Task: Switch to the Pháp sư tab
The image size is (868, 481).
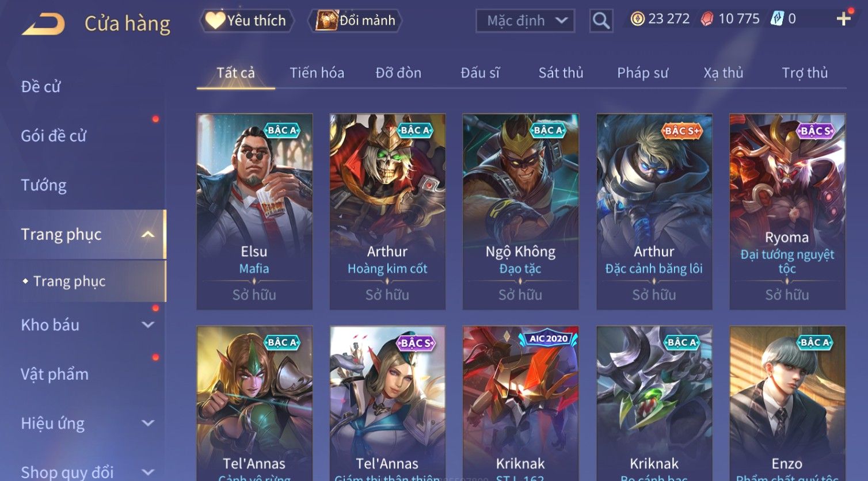Action: click(642, 73)
